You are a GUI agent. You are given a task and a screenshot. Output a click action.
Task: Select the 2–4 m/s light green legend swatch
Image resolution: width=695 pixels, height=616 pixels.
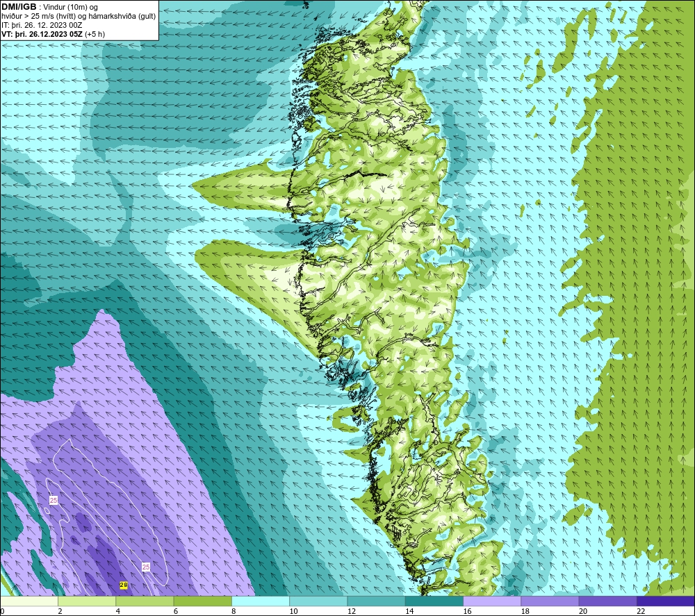coord(87,601)
